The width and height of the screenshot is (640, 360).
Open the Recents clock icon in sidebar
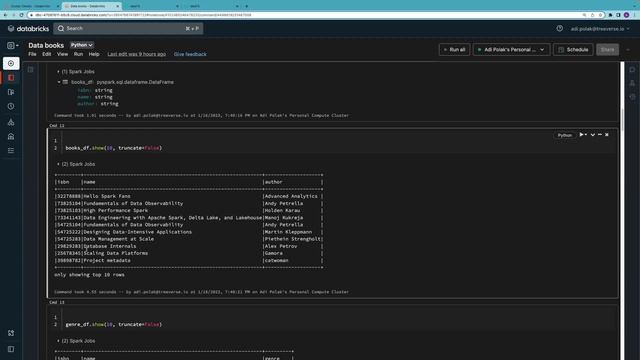coord(11,106)
